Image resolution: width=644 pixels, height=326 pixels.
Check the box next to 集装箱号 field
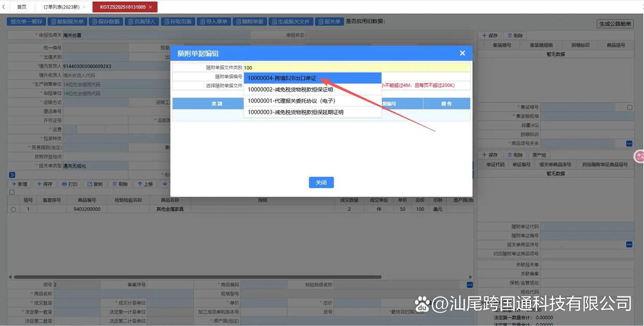629,107
